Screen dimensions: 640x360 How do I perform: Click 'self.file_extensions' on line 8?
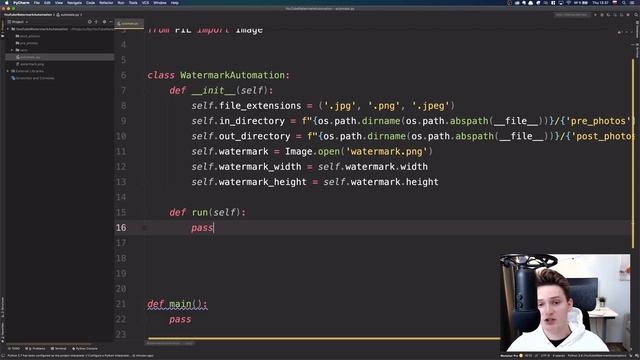246,106
